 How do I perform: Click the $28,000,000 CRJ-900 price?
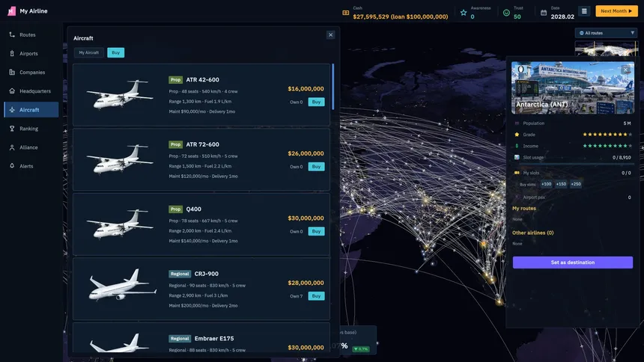point(306,283)
